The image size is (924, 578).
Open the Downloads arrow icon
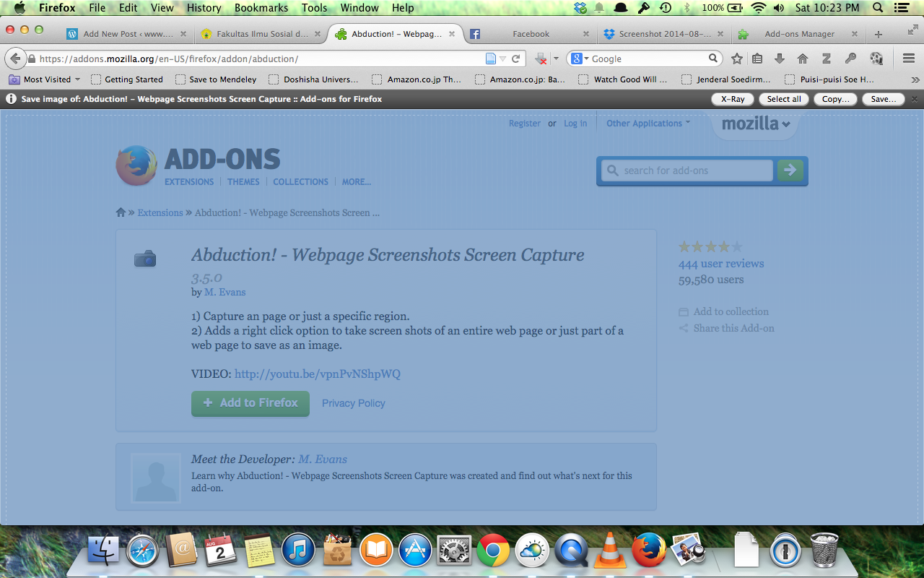point(780,59)
